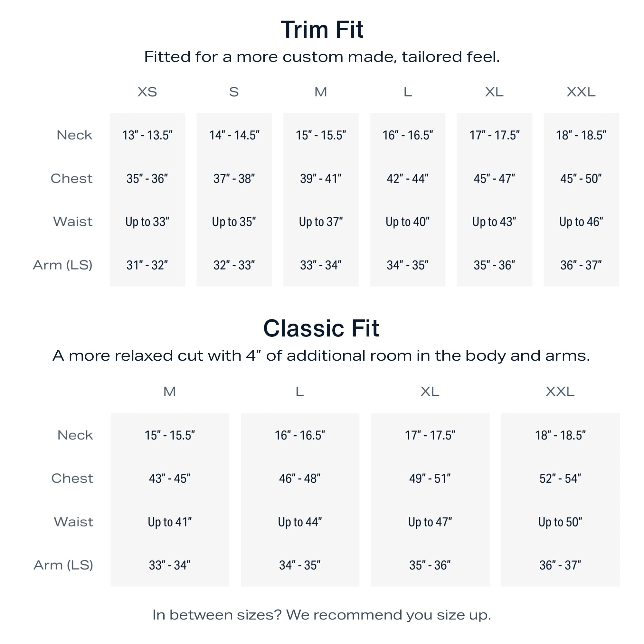Image resolution: width=644 pixels, height=644 pixels.
Task: Select the 31" - 32" arm length cell
Action: tap(147, 265)
